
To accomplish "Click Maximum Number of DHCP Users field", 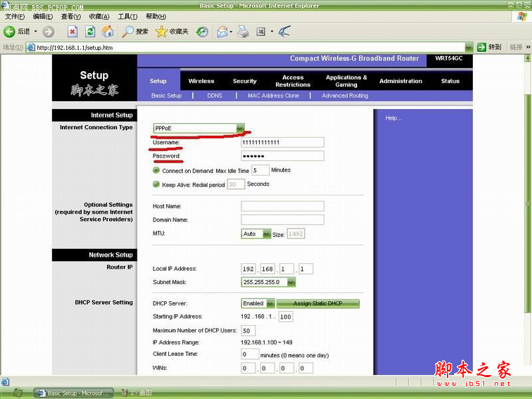I will click(x=248, y=331).
